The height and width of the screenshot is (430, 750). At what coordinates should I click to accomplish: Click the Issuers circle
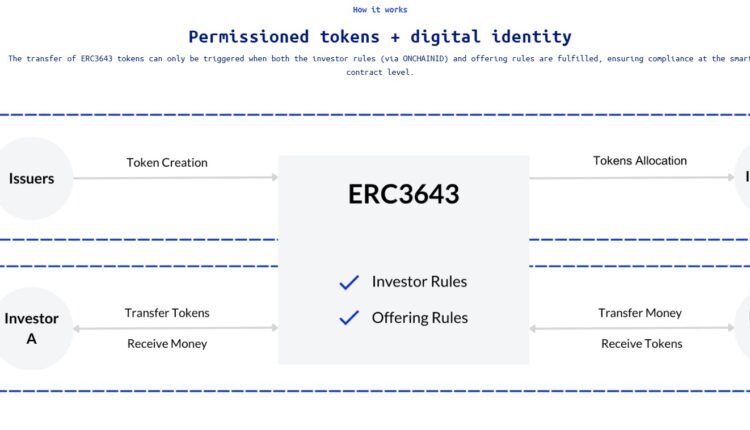coord(32,179)
